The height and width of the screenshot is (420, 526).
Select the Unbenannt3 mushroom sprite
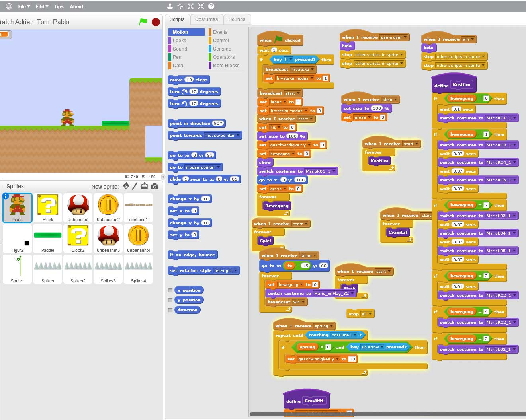tap(108, 238)
